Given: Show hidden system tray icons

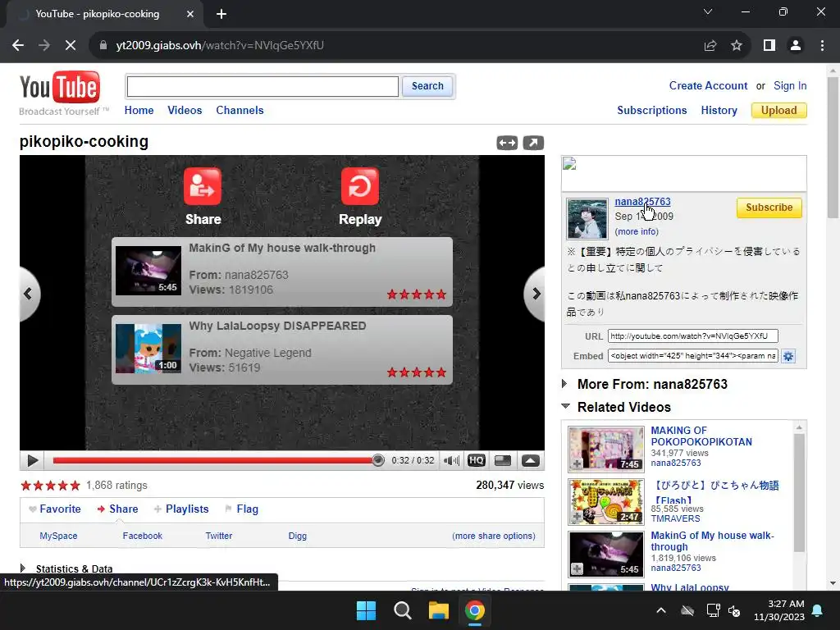Looking at the screenshot, I should click(661, 610).
